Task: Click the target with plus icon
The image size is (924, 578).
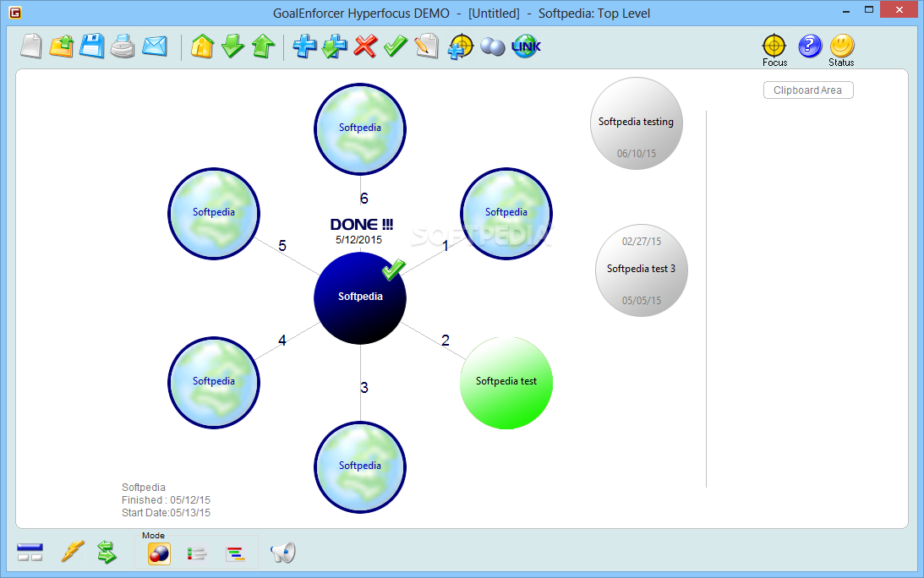Action: point(460,46)
